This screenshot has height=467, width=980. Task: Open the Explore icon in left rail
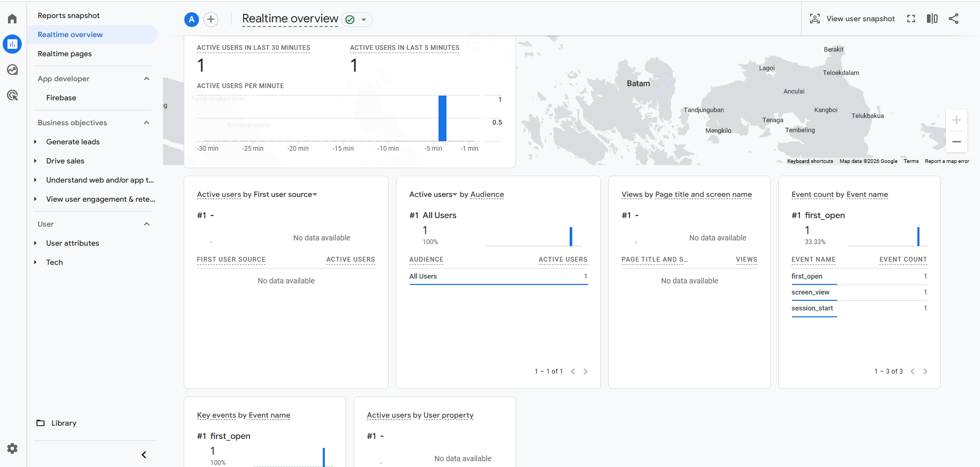pos(12,70)
